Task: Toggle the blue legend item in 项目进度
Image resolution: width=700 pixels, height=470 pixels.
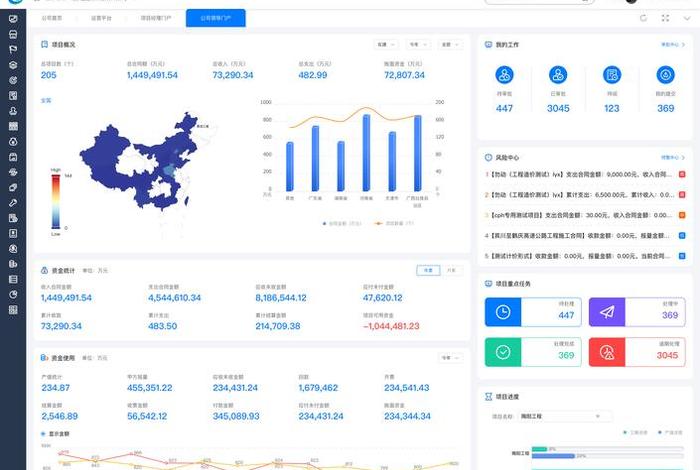Action: [x=670, y=432]
